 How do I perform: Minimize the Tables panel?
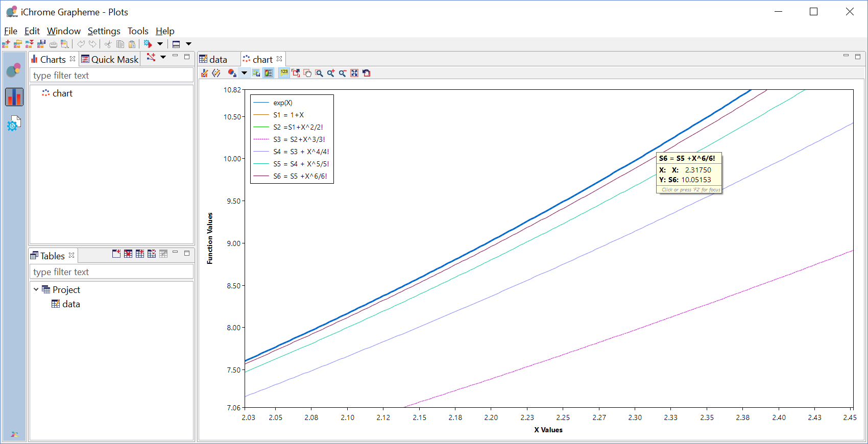(x=175, y=253)
